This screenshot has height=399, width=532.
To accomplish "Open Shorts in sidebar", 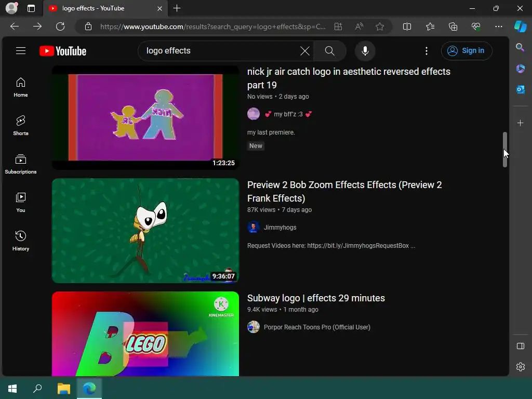I will tap(21, 126).
